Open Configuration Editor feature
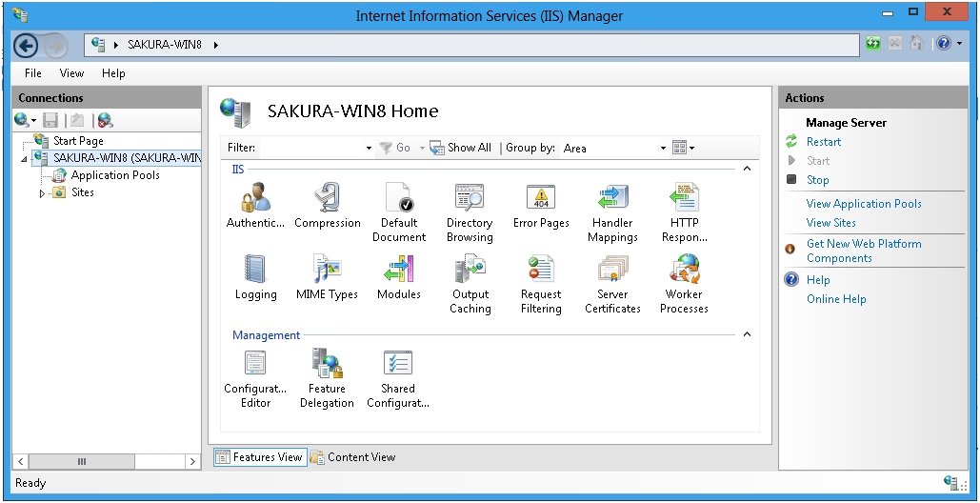This screenshot has height=503, width=980. 255,379
